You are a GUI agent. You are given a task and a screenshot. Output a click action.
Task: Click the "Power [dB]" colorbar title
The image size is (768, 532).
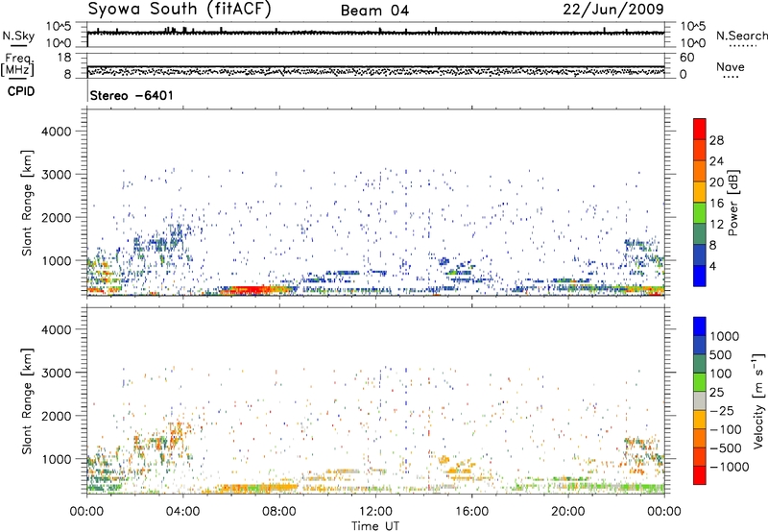[732, 203]
